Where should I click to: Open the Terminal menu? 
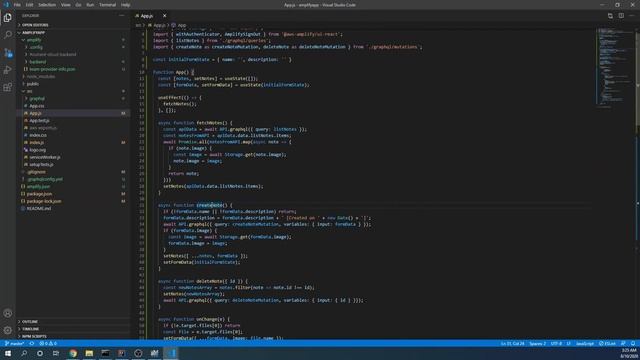pyautogui.click(x=108, y=5)
